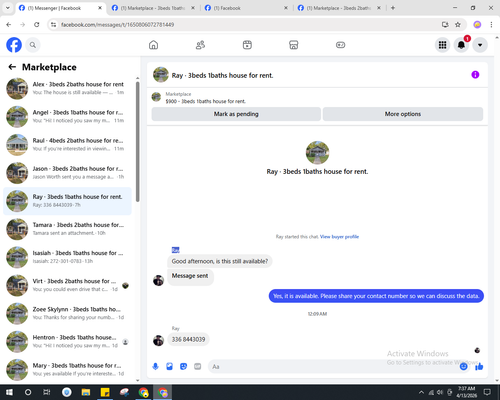Open Chrome three-dot menu

click(x=491, y=25)
